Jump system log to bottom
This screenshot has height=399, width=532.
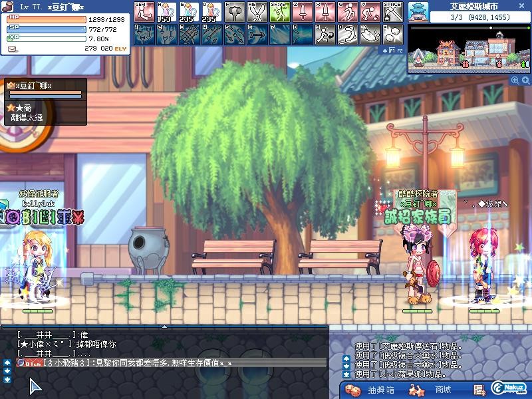click(346, 374)
